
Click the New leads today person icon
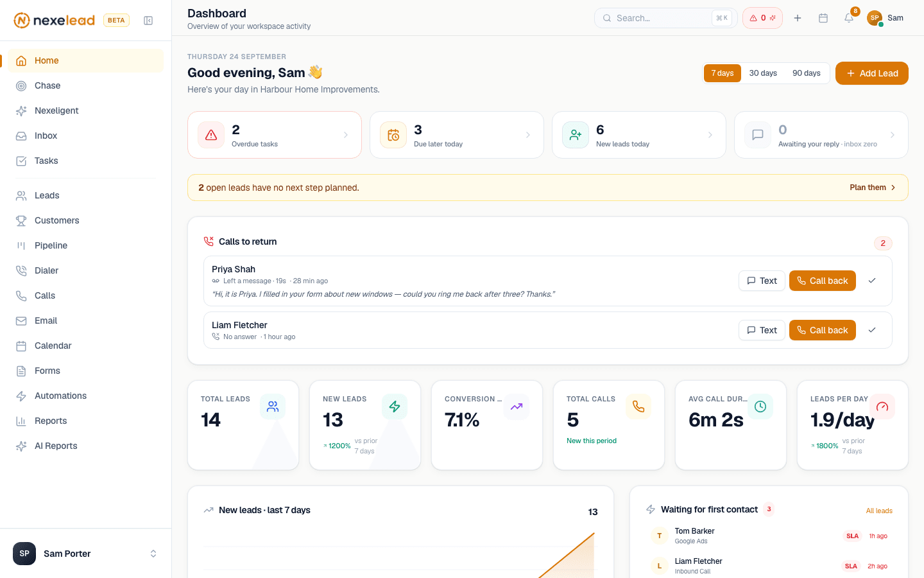[x=576, y=135]
